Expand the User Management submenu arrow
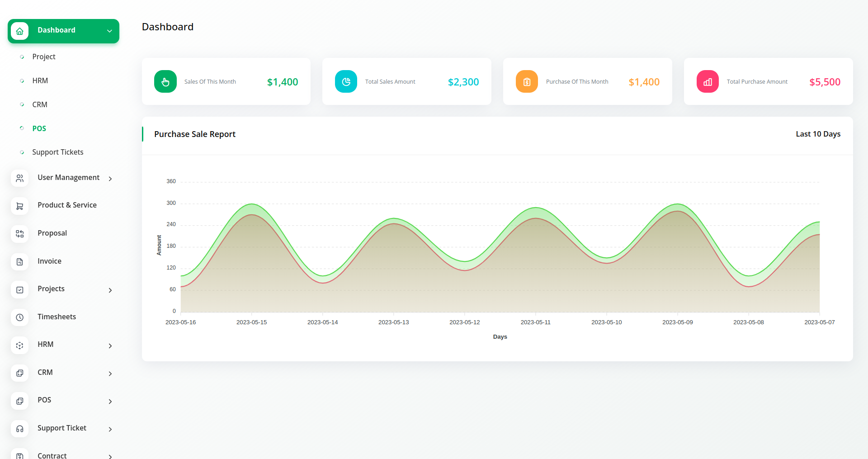This screenshot has width=868, height=459. (110, 179)
